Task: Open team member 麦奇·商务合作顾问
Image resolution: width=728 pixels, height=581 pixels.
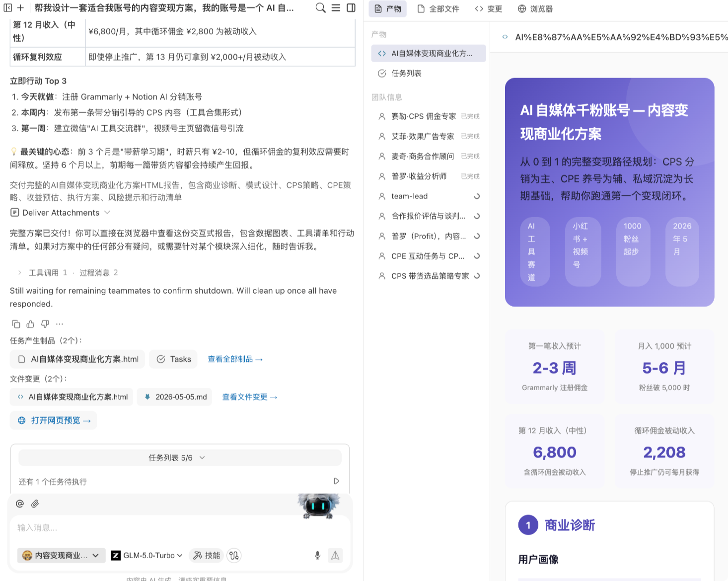Action: click(x=429, y=156)
